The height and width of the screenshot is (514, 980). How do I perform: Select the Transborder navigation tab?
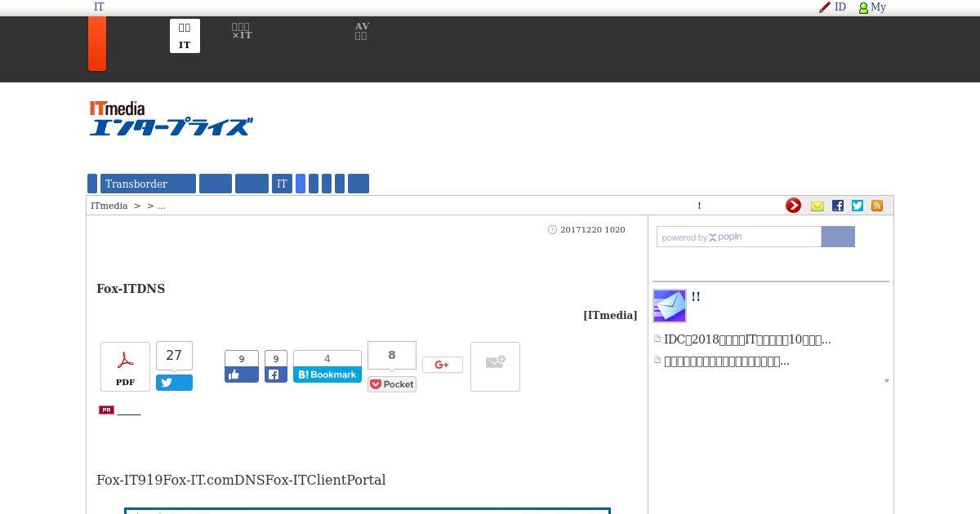click(x=148, y=184)
